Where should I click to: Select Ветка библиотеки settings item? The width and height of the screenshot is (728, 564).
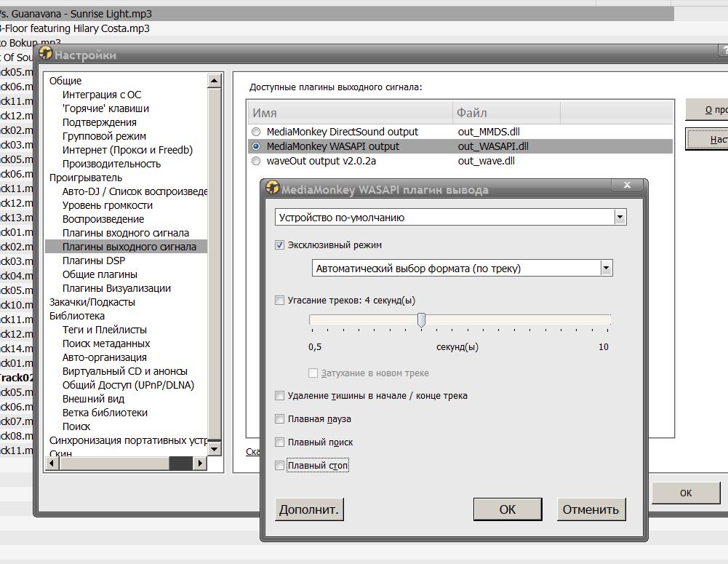point(105,413)
